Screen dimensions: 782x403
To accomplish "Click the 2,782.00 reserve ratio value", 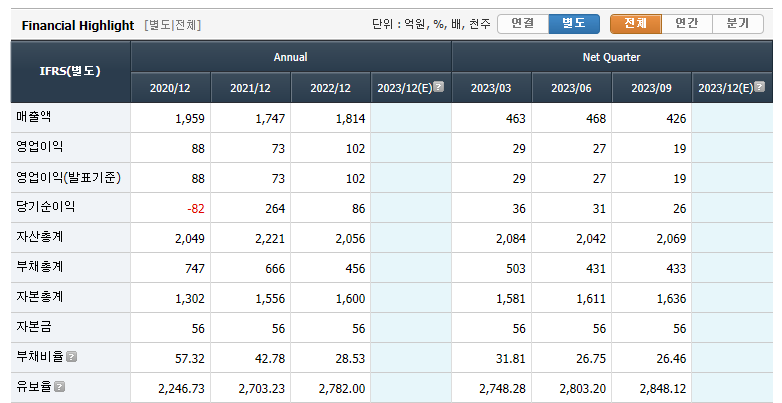I will click(x=342, y=388).
